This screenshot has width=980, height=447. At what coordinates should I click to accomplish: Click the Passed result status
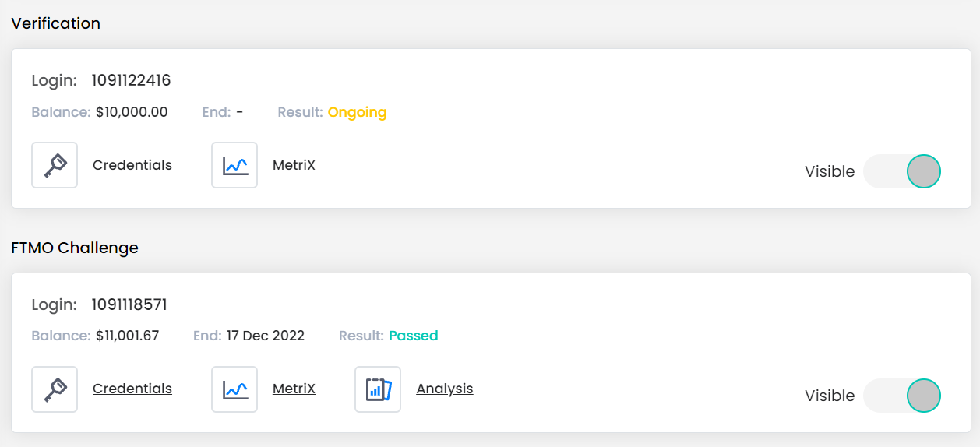click(414, 336)
